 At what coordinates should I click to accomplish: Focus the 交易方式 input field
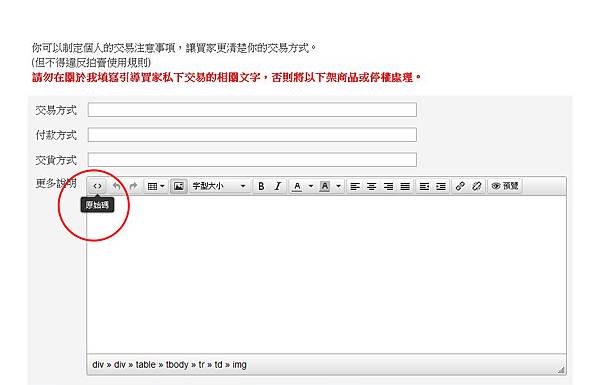tap(252, 110)
